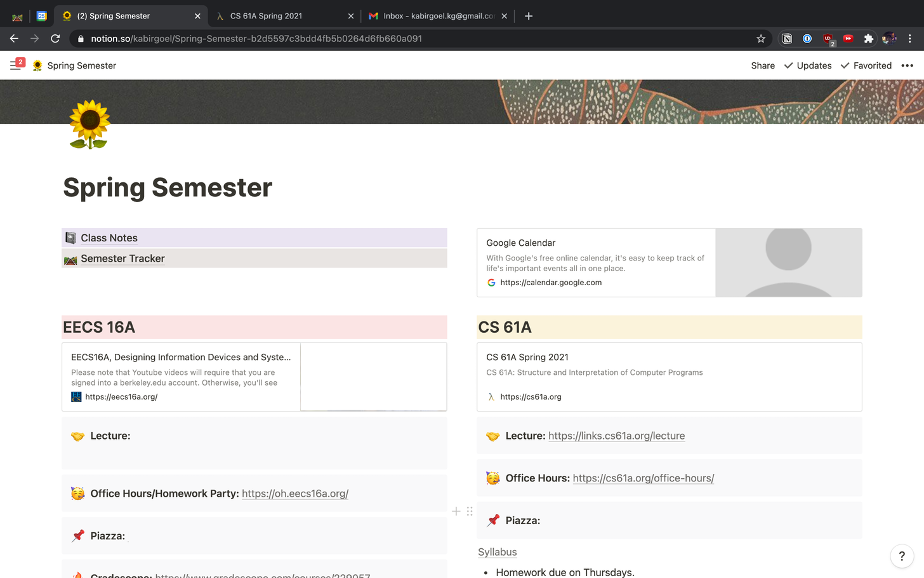Click the CS 61A heading
Viewport: 924px width, 578px height.
505,327
